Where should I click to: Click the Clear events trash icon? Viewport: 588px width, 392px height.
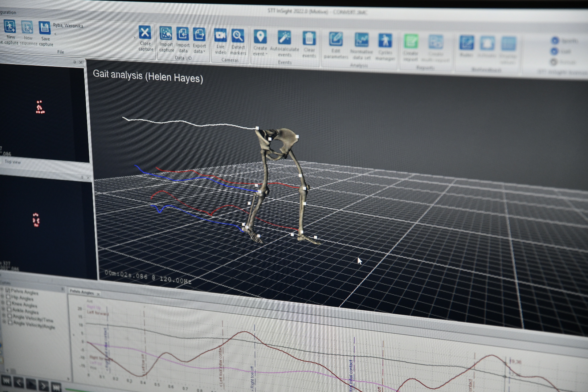click(309, 39)
